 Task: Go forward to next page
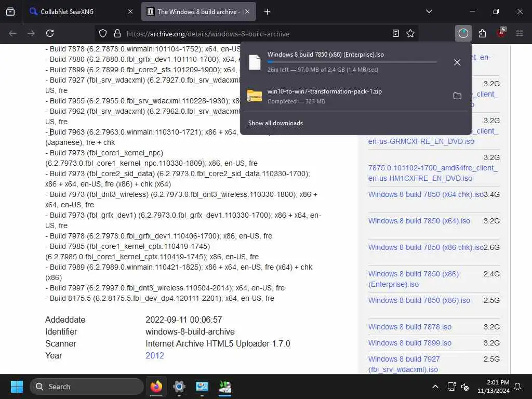coord(31,33)
